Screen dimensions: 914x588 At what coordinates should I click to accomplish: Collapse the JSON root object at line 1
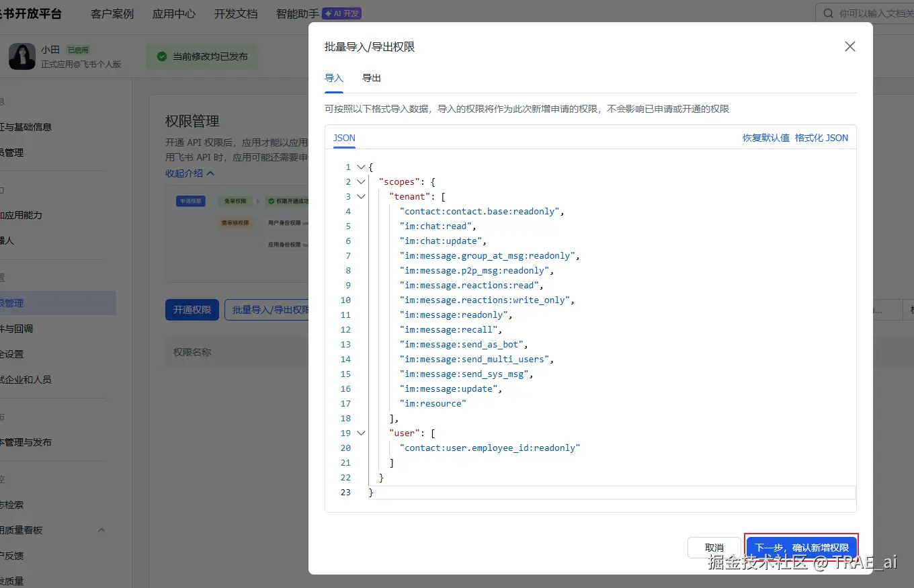coord(362,167)
